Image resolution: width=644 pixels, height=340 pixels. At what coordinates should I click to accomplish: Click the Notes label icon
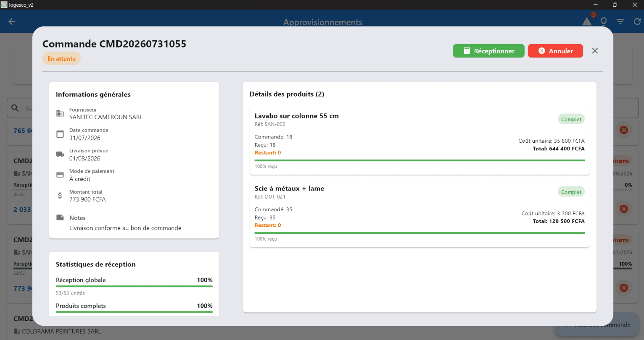click(60, 217)
